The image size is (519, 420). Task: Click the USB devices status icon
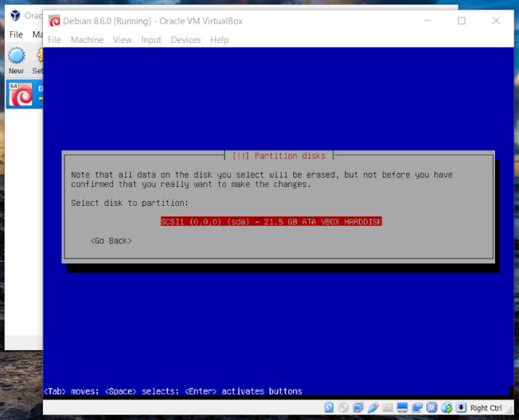373,408
